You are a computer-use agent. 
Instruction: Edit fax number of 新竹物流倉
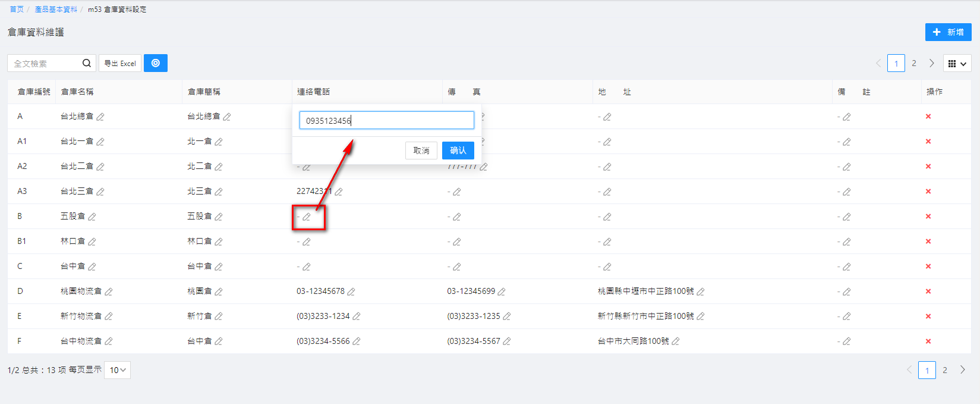(x=507, y=317)
